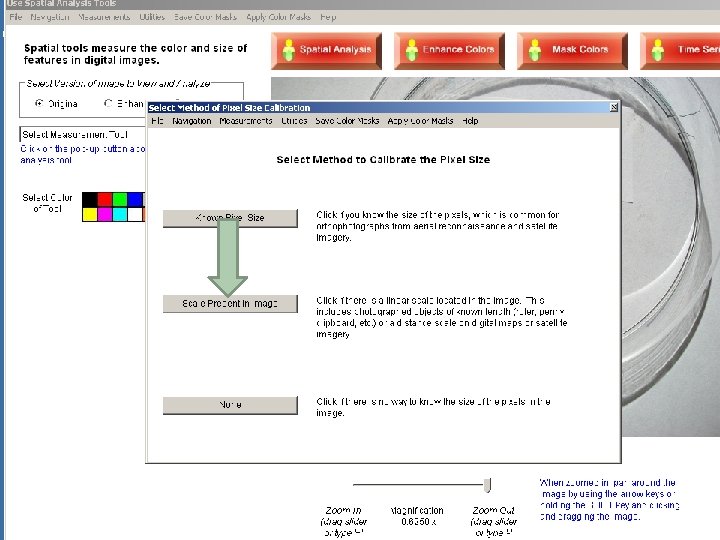Open Apply Color Masks menu in dialog
Image resolution: width=720 pixels, height=540 pixels.
[x=420, y=121]
